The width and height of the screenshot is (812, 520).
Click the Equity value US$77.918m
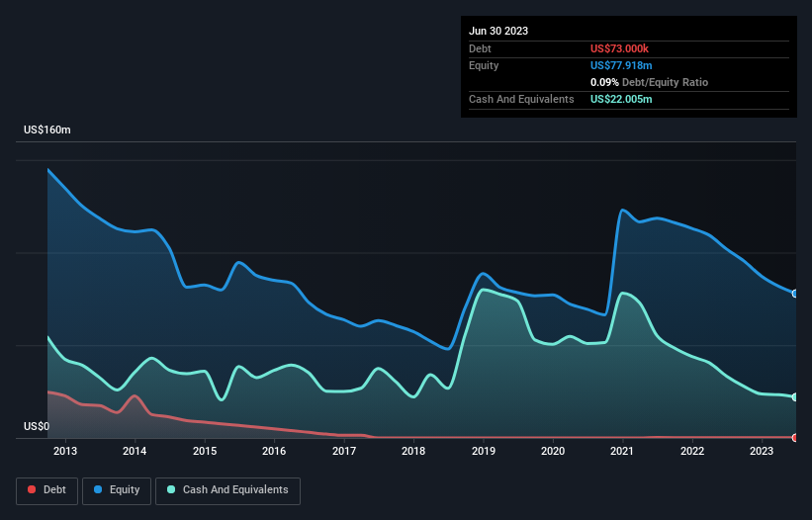point(621,65)
